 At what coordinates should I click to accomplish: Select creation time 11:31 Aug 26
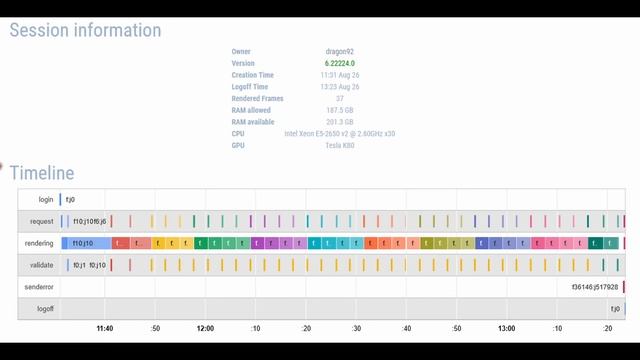click(340, 75)
